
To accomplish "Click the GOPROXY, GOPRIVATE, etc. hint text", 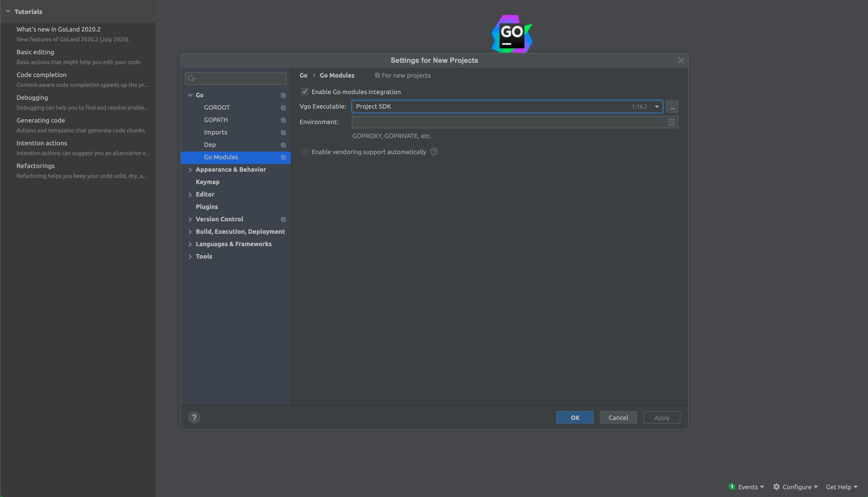I will click(392, 136).
